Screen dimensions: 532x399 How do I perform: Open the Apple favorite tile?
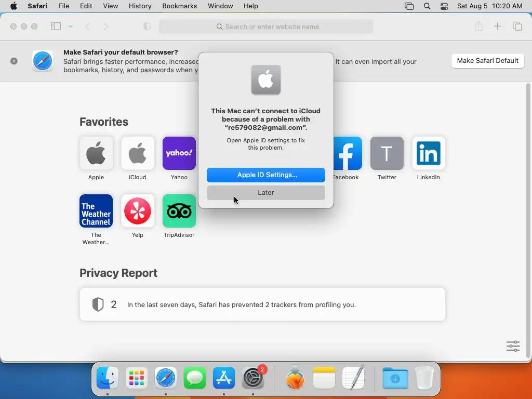tap(96, 153)
